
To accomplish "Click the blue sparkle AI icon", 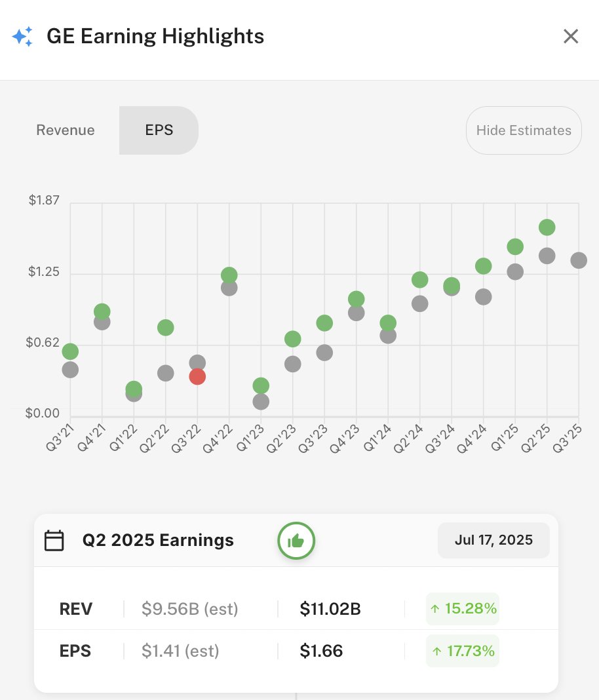I will [x=22, y=36].
